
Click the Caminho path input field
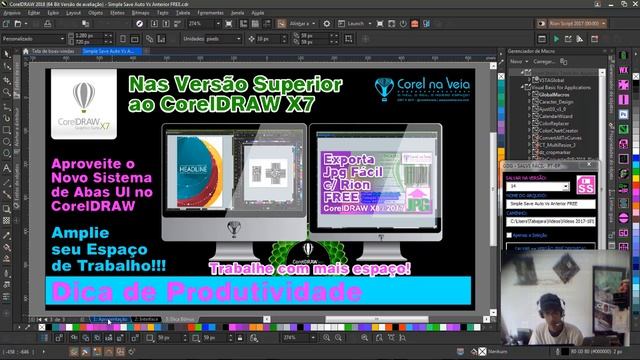coord(551,221)
